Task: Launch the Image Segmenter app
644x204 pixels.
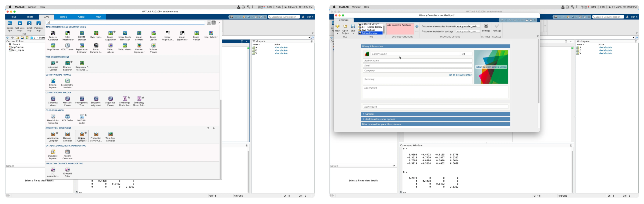Action: [x=182, y=36]
